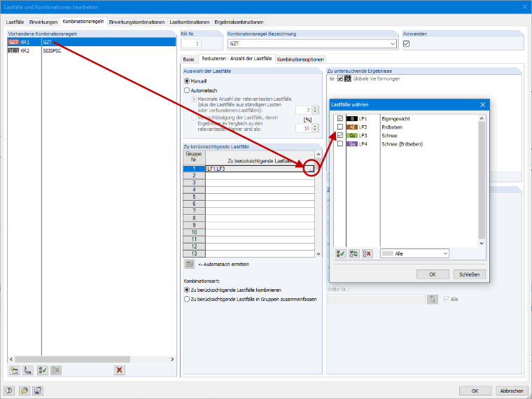Viewport: 532px width, 399px height.
Task: Click scroll-left arrow under combination rules list
Action: click(x=11, y=359)
